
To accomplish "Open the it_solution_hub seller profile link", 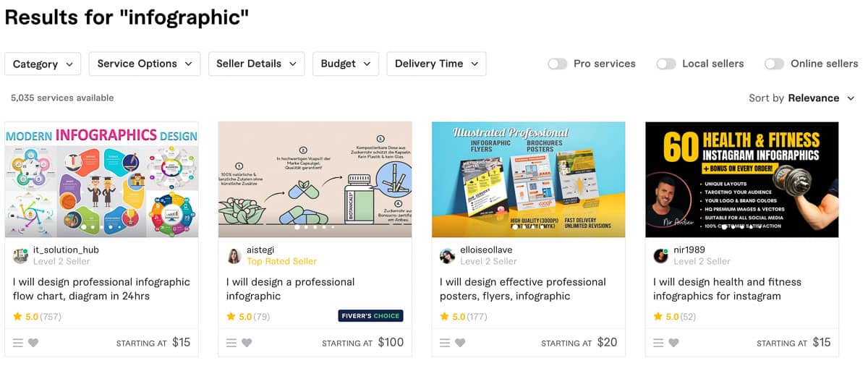I will [x=66, y=250].
